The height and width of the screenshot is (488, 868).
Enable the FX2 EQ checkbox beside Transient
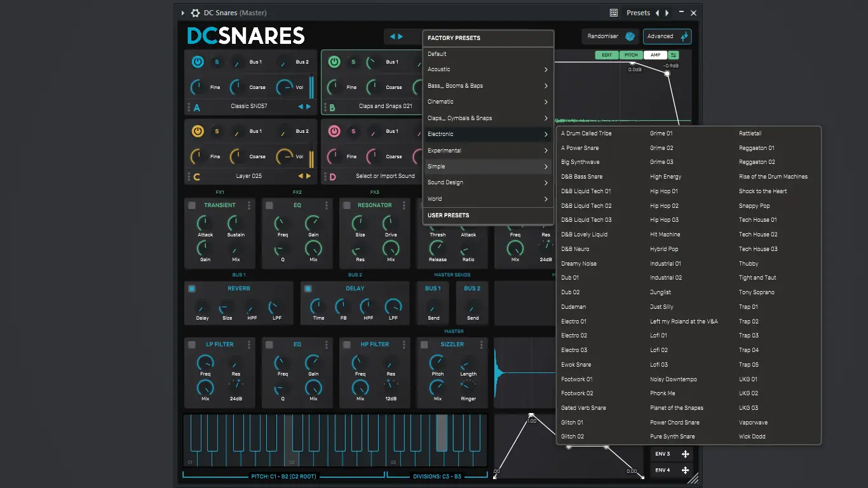269,205
